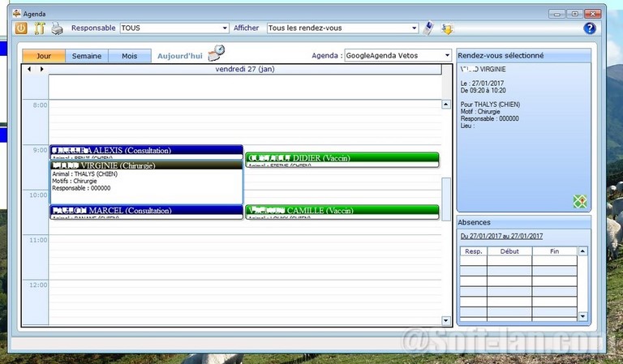
Task: Expand the Agenda GoogleAgenda Vetos dropdown
Action: 446,56
